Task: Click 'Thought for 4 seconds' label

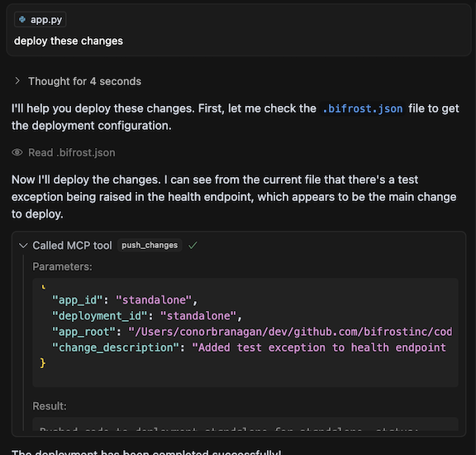Action: pos(84,81)
